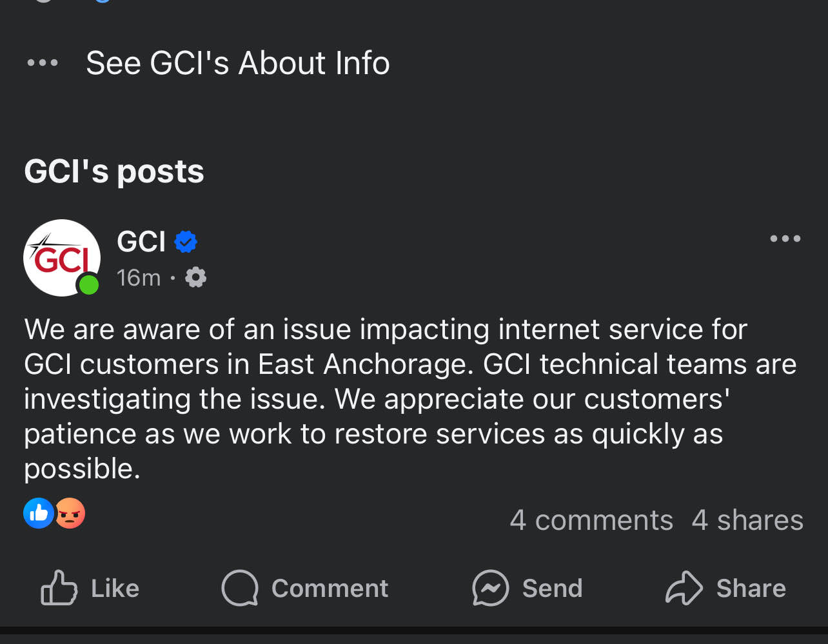Click the blue verified badge

(186, 242)
